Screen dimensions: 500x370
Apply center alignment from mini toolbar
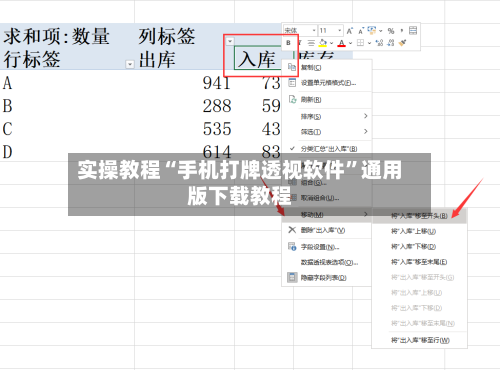[x=311, y=43]
